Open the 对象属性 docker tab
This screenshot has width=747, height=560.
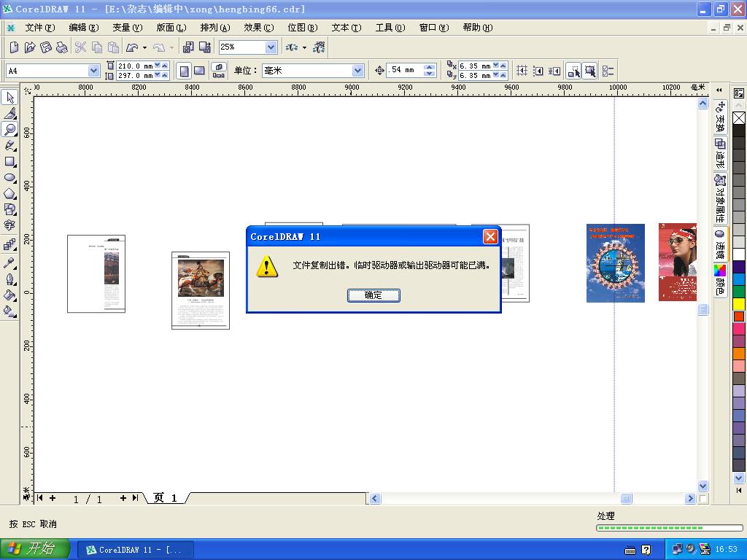click(x=720, y=198)
